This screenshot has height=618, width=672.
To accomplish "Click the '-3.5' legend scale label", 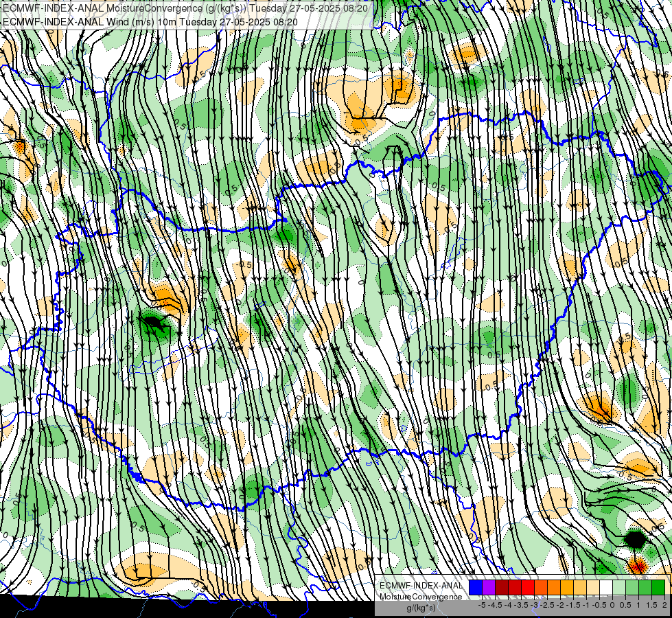I will (521, 605).
